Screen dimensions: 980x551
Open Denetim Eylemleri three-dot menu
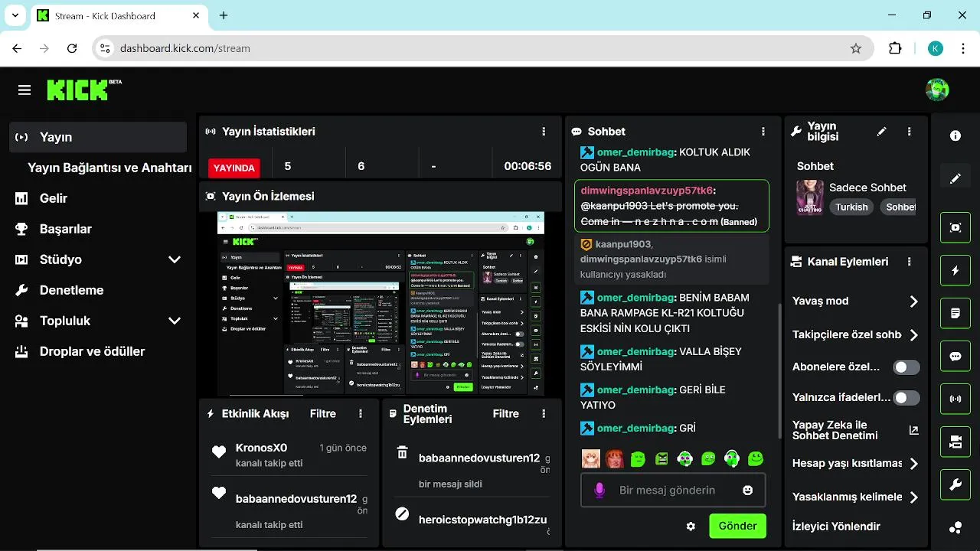coord(544,413)
